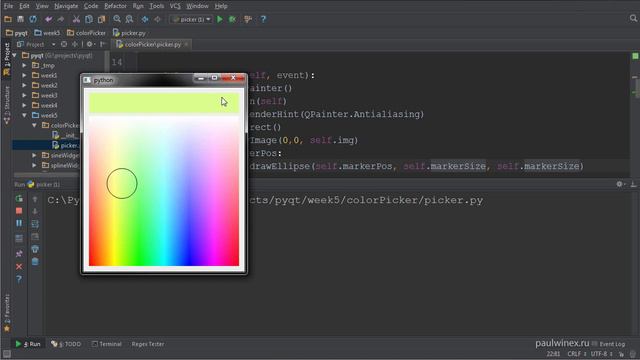
Task: Click the Cut scissors icon
Action: 76,19
